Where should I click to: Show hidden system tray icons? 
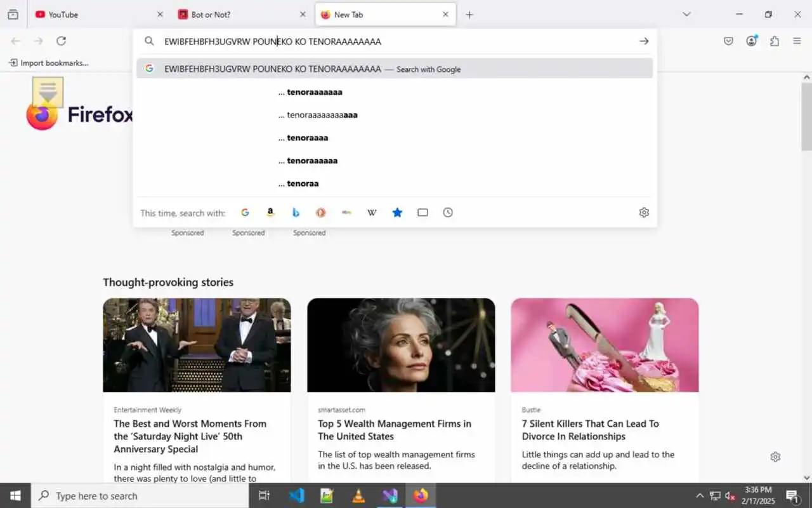point(700,496)
